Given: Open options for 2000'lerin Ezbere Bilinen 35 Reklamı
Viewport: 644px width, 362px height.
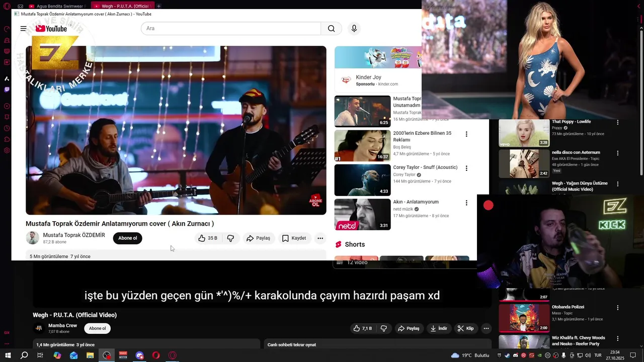Looking at the screenshot, I should point(466,134).
